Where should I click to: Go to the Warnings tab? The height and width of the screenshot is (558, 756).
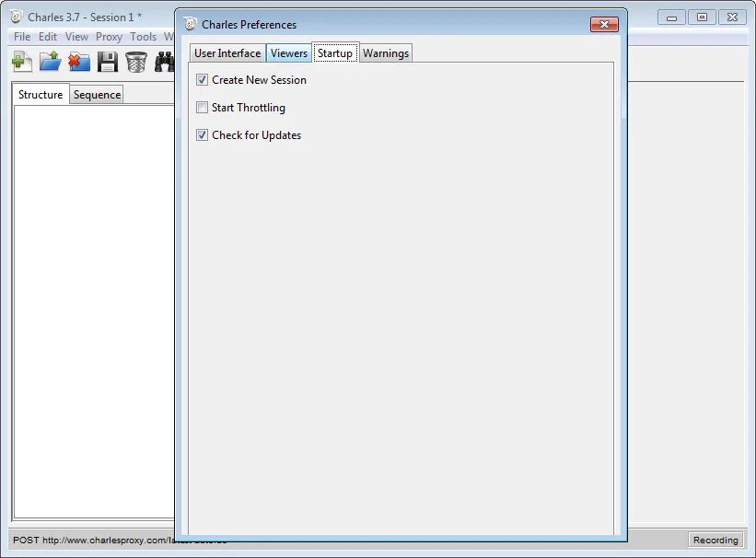(x=386, y=53)
